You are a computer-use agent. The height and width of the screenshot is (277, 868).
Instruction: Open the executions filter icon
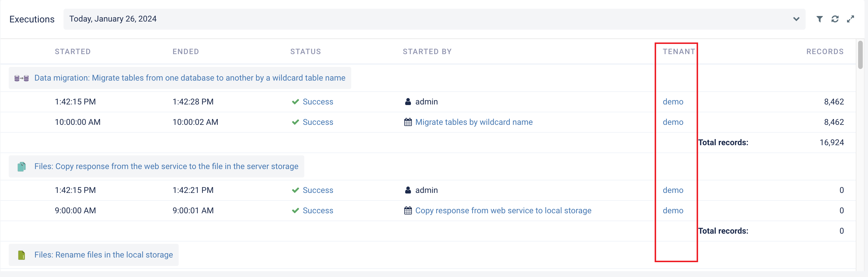coord(820,19)
